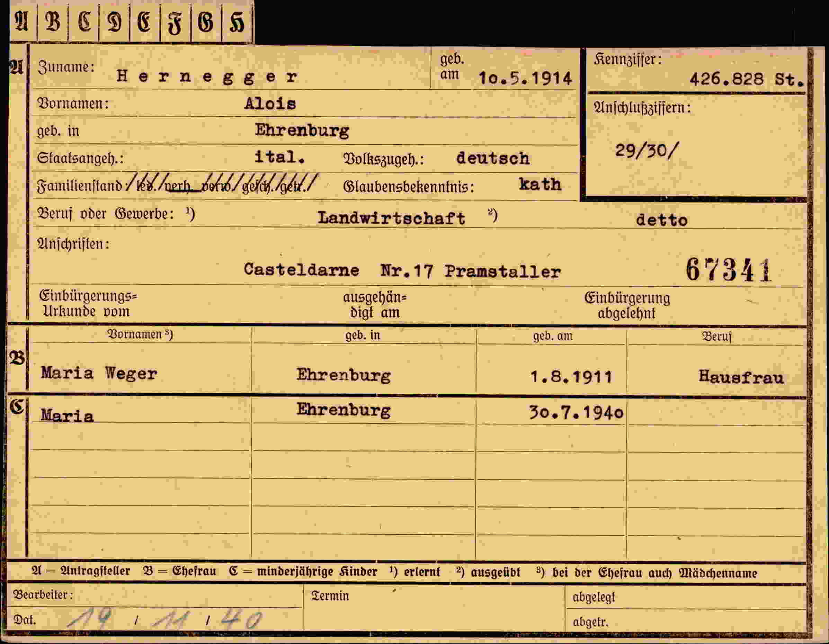Click the "Einbürgerungs-Urkunde vom" label
The height and width of the screenshot is (644, 829).
pos(88,304)
